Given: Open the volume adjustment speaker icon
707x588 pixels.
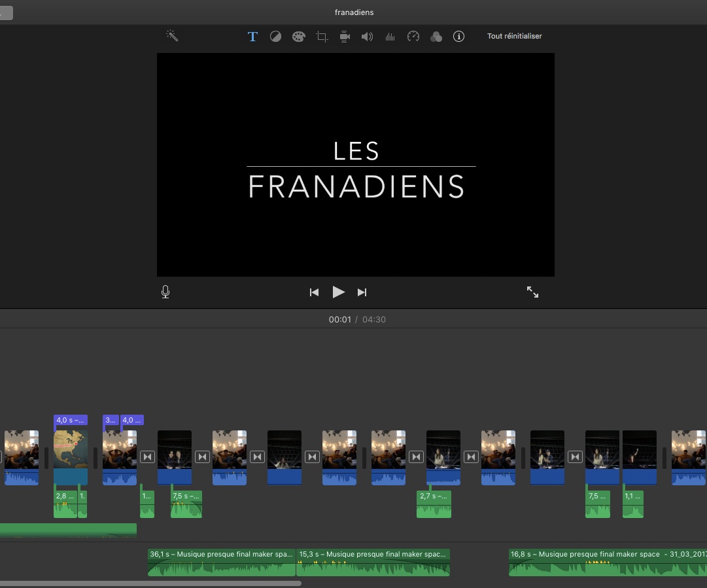Looking at the screenshot, I should click(x=367, y=36).
